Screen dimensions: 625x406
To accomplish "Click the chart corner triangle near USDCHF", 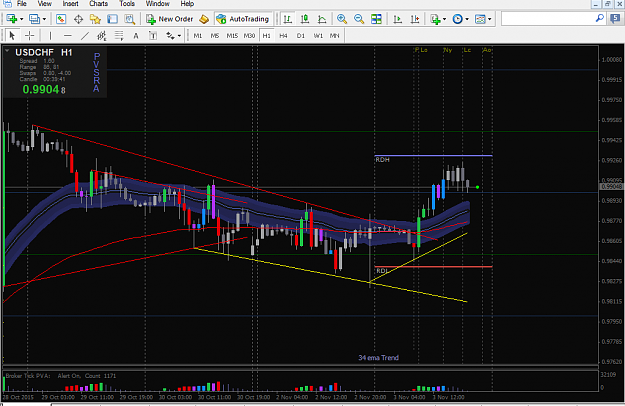I will pos(7,51).
